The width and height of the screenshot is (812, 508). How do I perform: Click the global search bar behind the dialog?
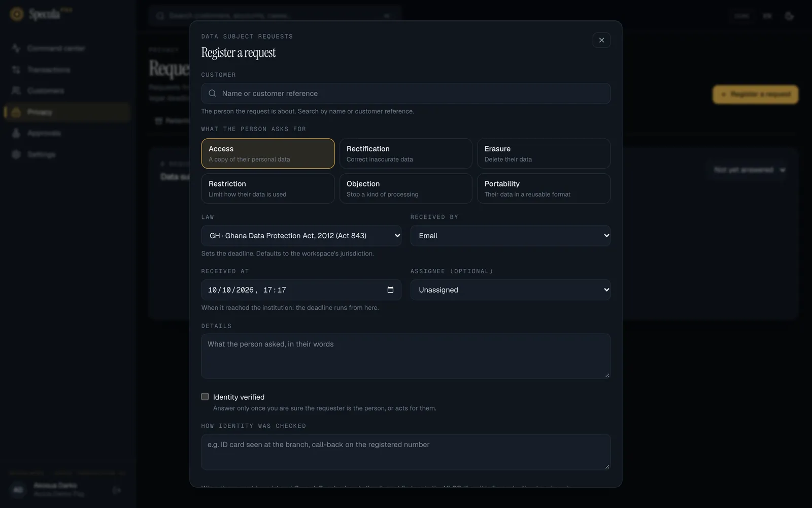click(275, 16)
